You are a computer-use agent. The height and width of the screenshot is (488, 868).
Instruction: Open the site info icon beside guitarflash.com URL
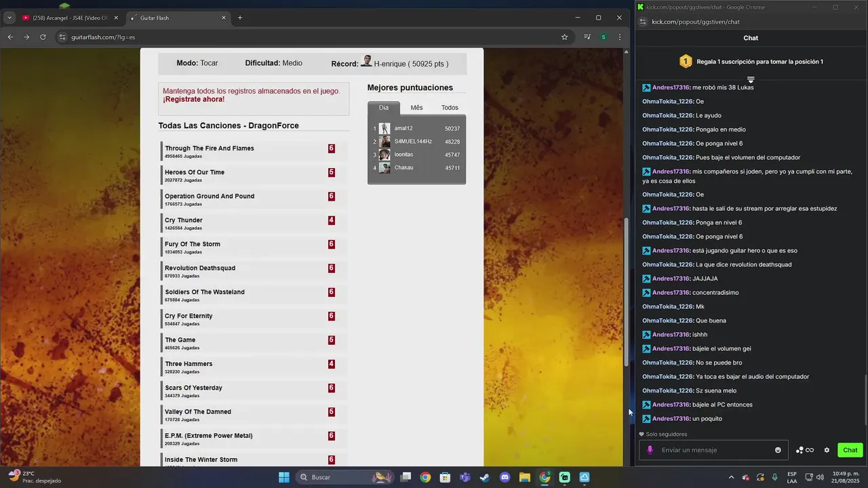click(62, 37)
